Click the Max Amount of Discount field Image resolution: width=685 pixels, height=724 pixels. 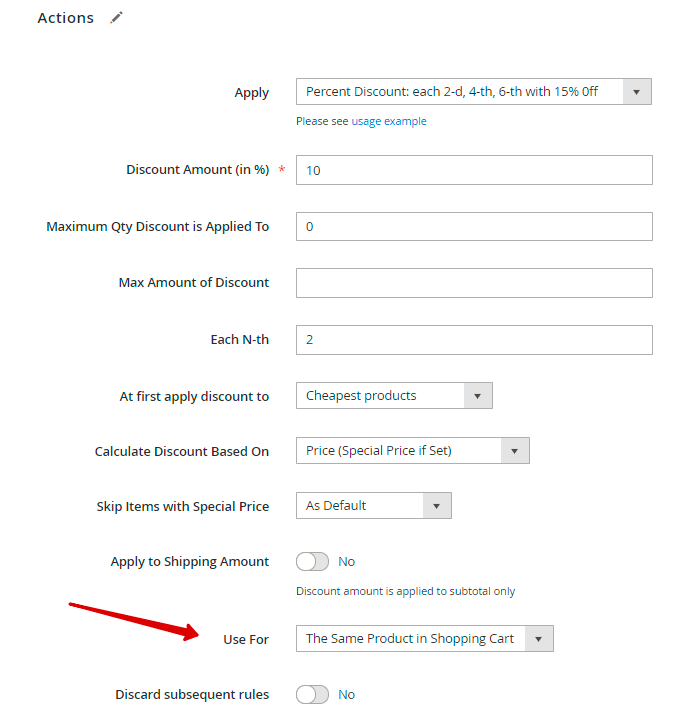(x=474, y=283)
